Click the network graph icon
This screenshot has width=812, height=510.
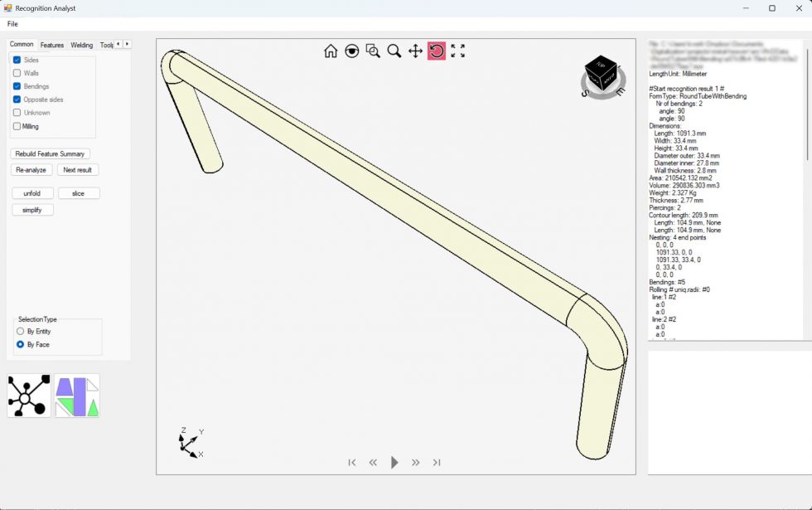coord(28,396)
